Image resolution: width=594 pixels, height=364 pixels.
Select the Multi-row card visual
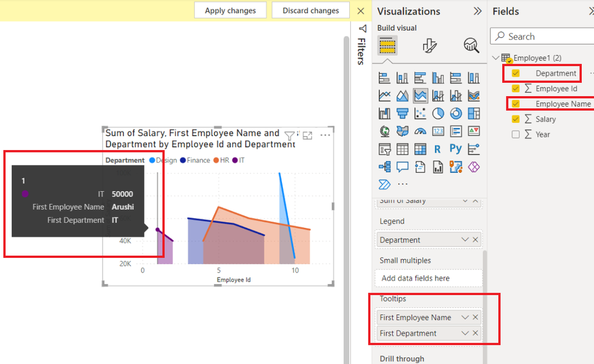pyautogui.click(x=456, y=131)
